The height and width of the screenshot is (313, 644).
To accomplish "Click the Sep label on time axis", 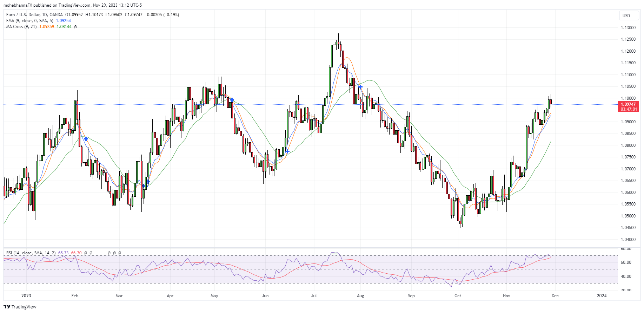I will coord(411,296).
